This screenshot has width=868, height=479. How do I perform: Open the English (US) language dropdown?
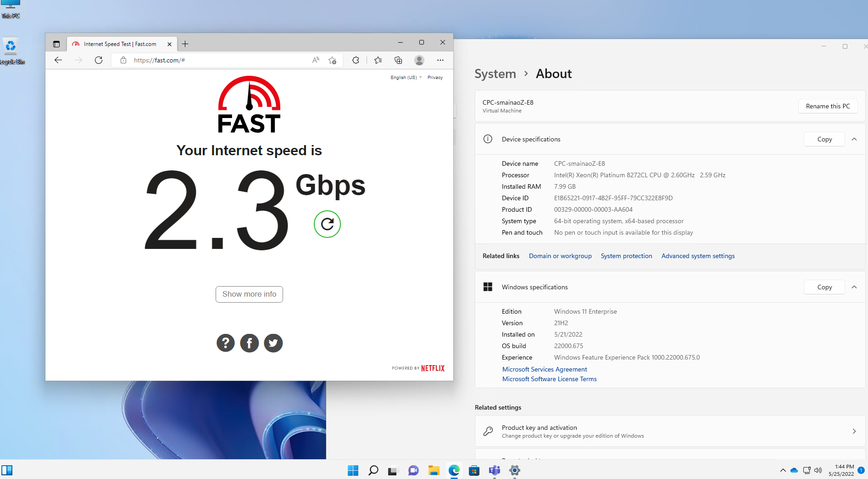(406, 78)
